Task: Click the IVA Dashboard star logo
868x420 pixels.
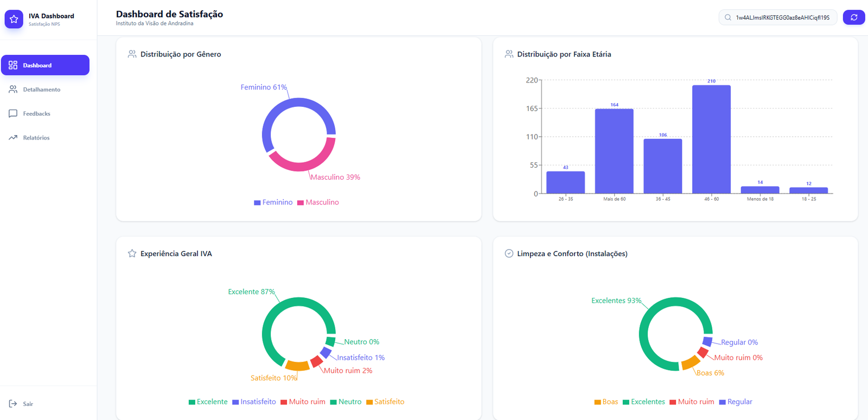Action: click(x=14, y=19)
